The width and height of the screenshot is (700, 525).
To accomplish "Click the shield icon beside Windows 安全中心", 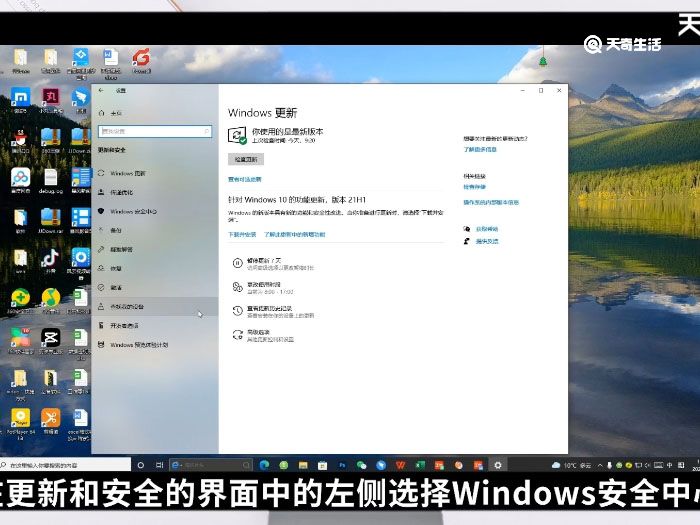I will (x=101, y=211).
